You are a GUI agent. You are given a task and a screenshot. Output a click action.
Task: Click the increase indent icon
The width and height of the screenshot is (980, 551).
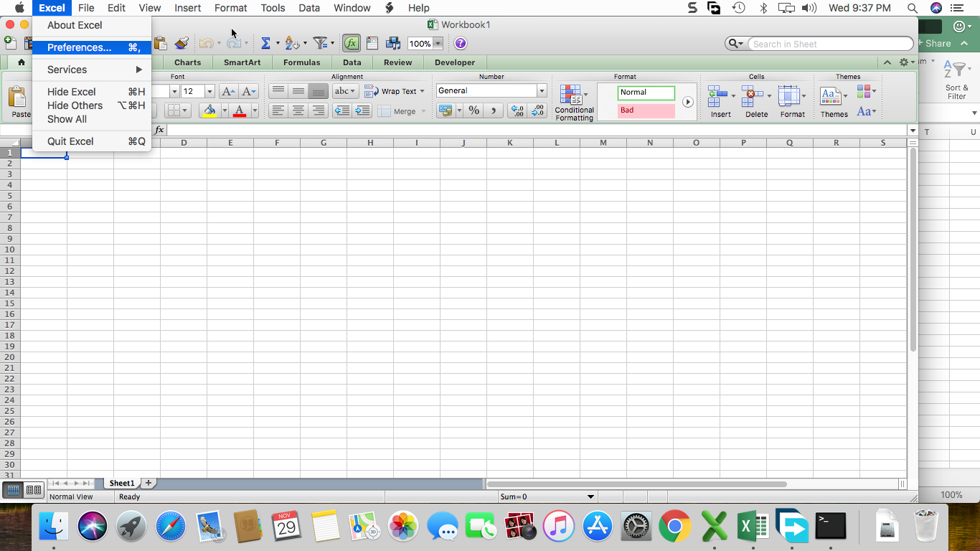(x=362, y=110)
